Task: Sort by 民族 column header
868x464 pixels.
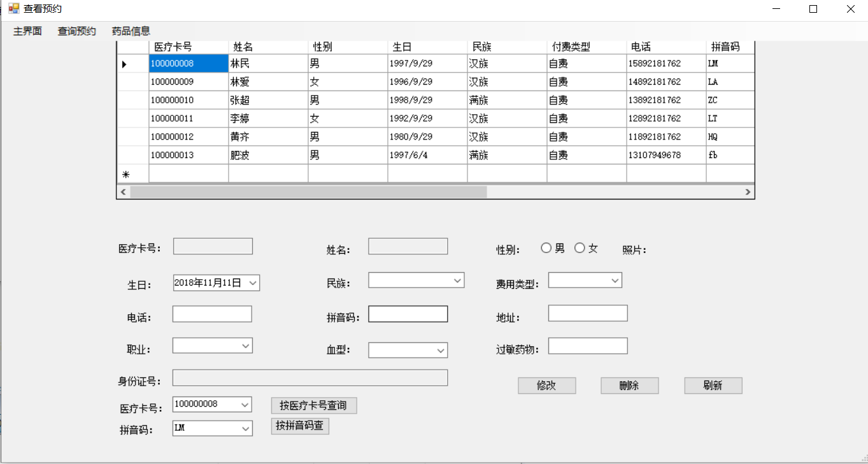Action: tap(507, 47)
